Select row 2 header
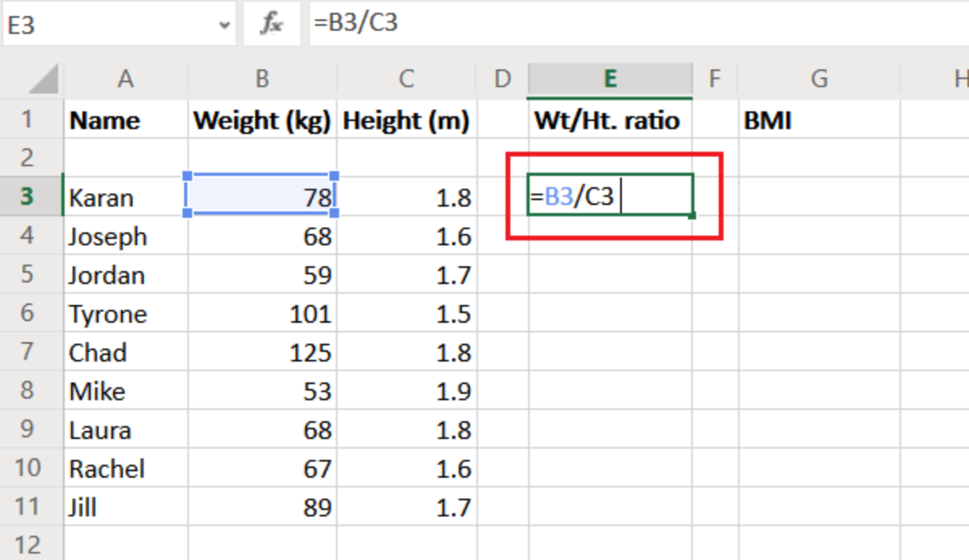This screenshot has height=560, width=969. [31, 157]
